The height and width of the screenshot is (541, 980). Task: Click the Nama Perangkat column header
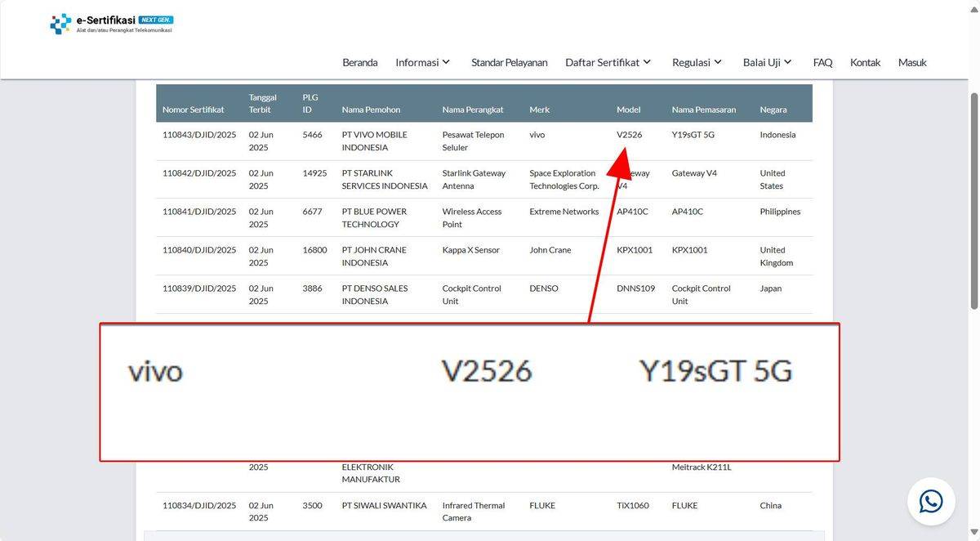[473, 110]
